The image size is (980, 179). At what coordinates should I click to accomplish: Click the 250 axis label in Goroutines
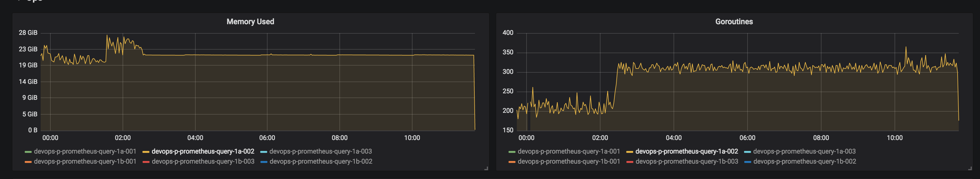coord(508,91)
